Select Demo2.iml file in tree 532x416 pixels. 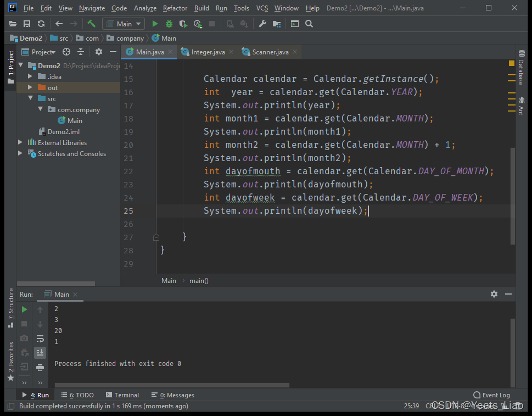(x=59, y=131)
